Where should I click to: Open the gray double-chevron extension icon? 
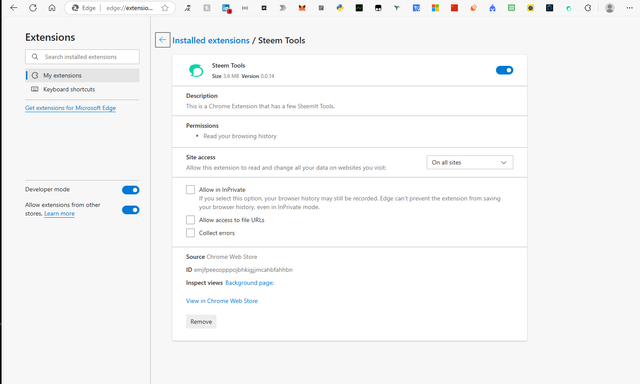(283, 8)
